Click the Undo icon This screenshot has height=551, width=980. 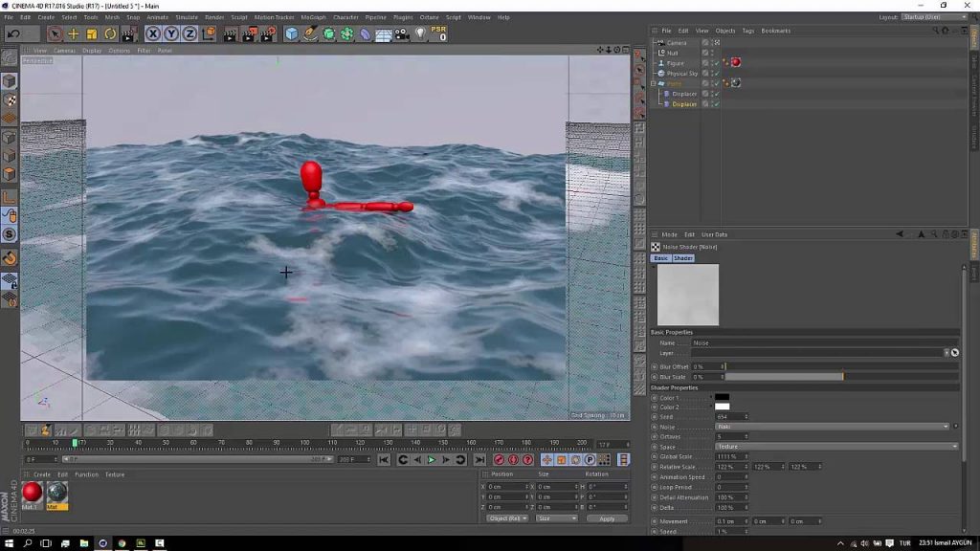point(13,34)
